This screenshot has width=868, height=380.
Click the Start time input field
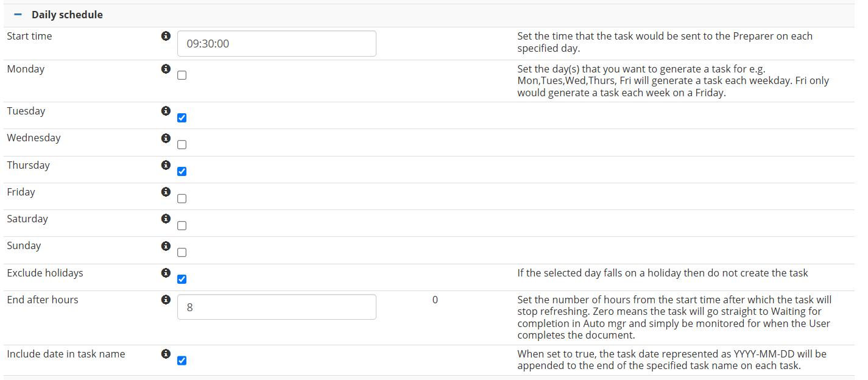point(277,44)
